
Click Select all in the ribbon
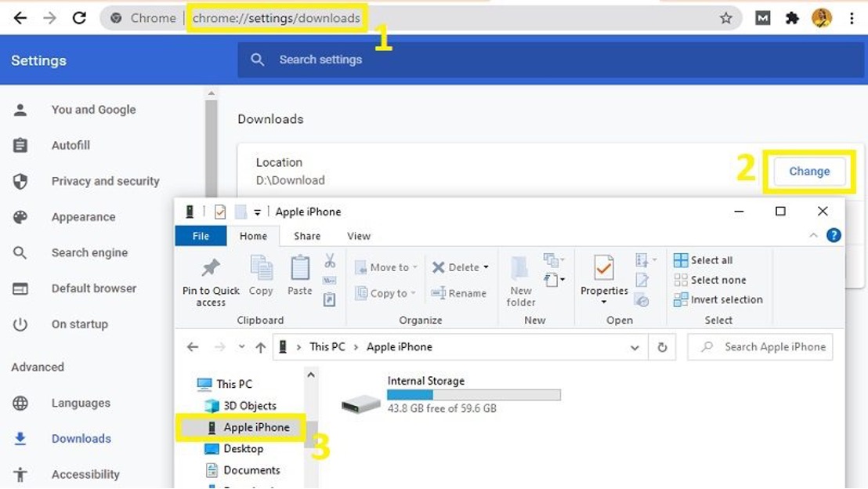[x=703, y=260]
